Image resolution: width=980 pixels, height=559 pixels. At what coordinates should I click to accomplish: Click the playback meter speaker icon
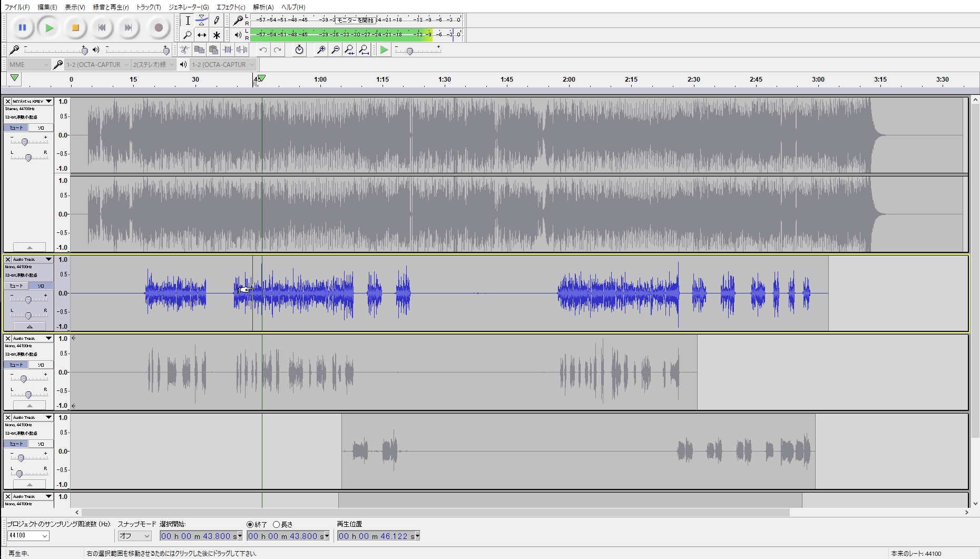tap(238, 35)
